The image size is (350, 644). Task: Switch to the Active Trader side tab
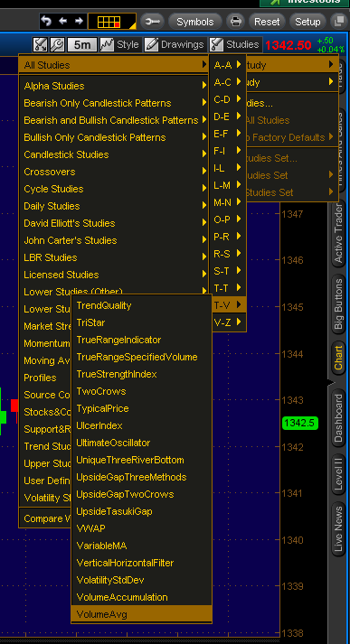pyautogui.click(x=338, y=234)
